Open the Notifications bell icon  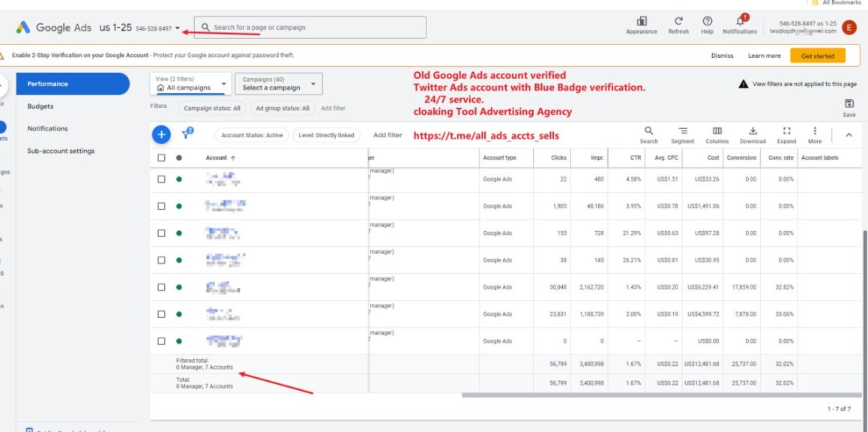(x=740, y=20)
